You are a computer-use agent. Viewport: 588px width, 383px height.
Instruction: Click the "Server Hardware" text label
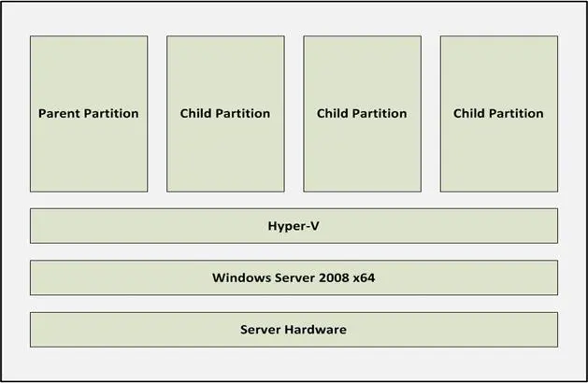click(x=294, y=330)
